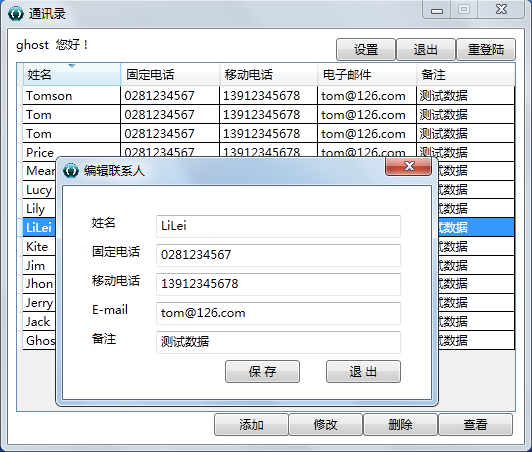This screenshot has width=532, height=452.
Task: Click the 通讯录 app icon in title bar
Action: (x=16, y=14)
